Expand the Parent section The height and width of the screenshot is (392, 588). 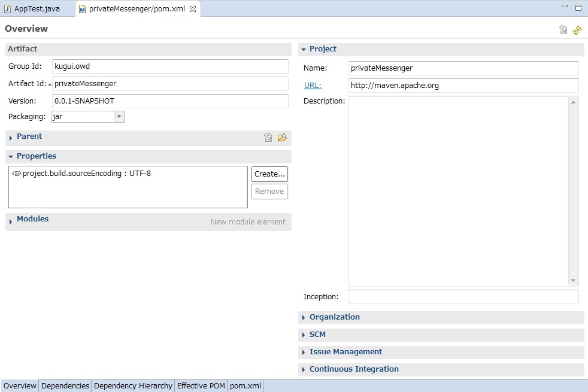point(11,138)
